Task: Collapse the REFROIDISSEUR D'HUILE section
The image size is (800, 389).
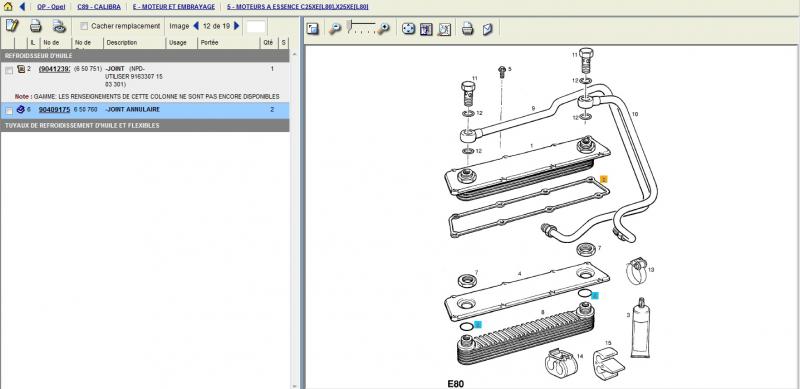Action: click(x=145, y=56)
